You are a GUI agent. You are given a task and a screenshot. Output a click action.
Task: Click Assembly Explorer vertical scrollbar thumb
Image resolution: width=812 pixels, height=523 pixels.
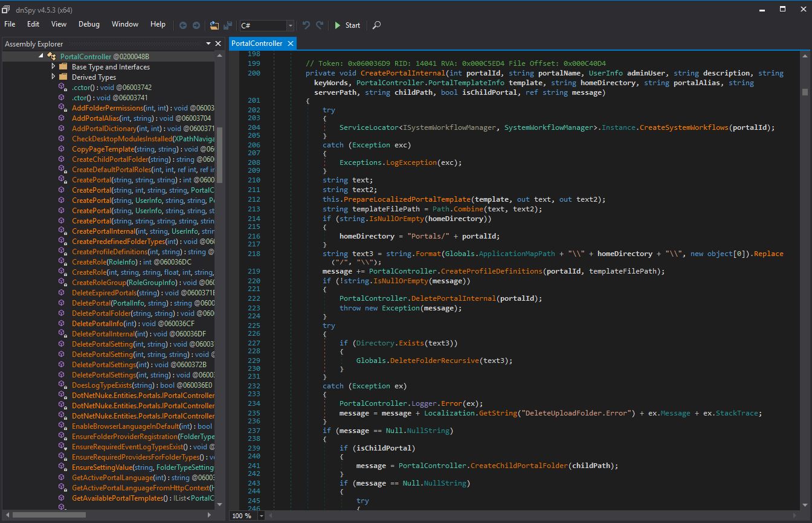[x=219, y=154]
